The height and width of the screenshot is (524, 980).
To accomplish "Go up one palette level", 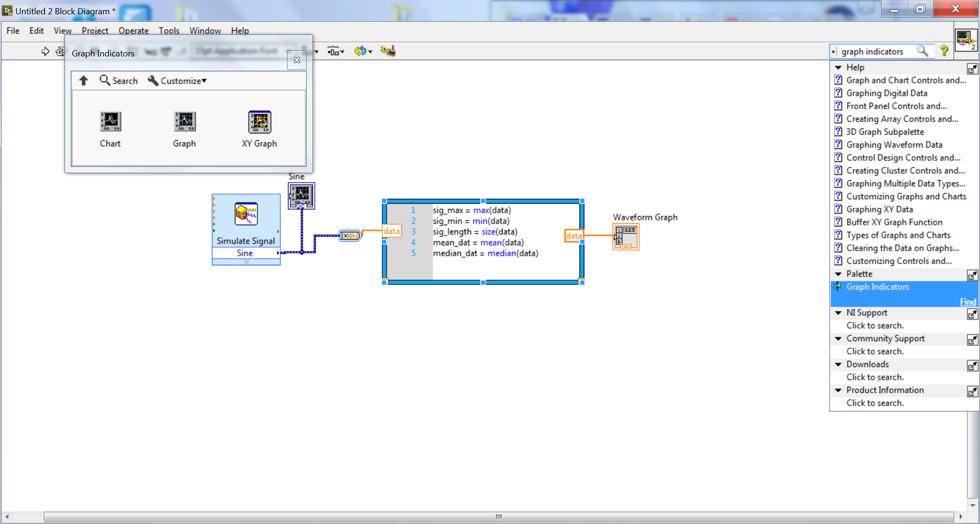I will 84,80.
